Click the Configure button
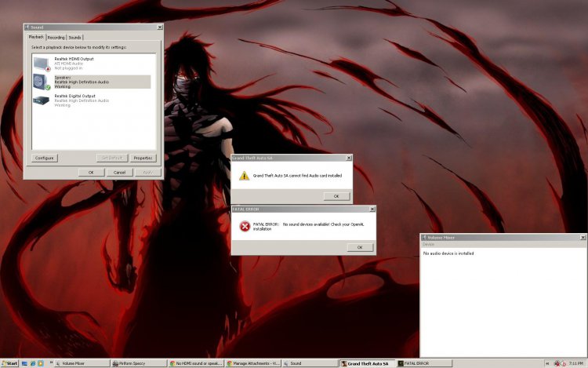 point(45,158)
